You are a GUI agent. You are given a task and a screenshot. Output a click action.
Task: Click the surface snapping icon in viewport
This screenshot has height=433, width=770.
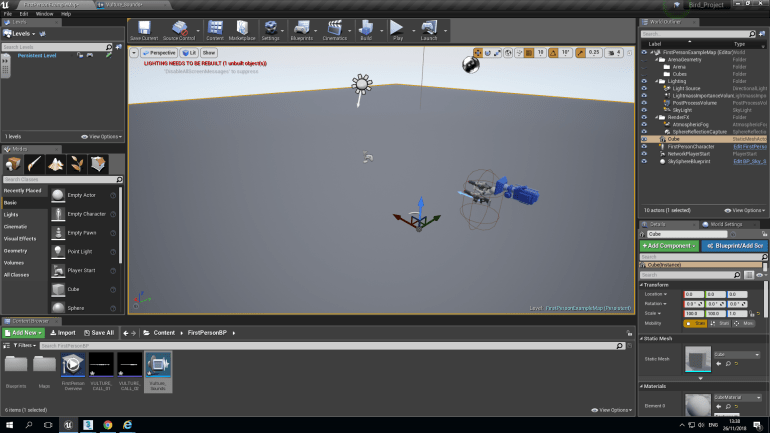tap(519, 53)
